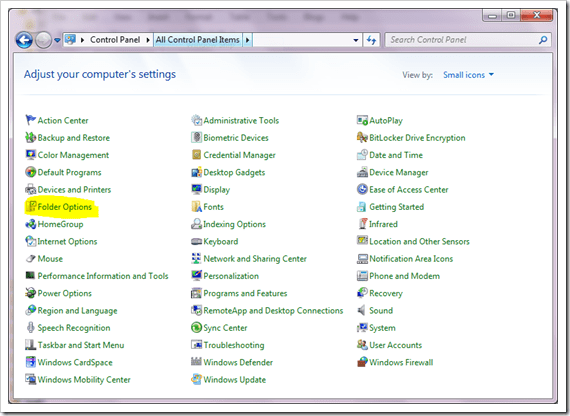Open Windows Mobility Center link

click(84, 380)
